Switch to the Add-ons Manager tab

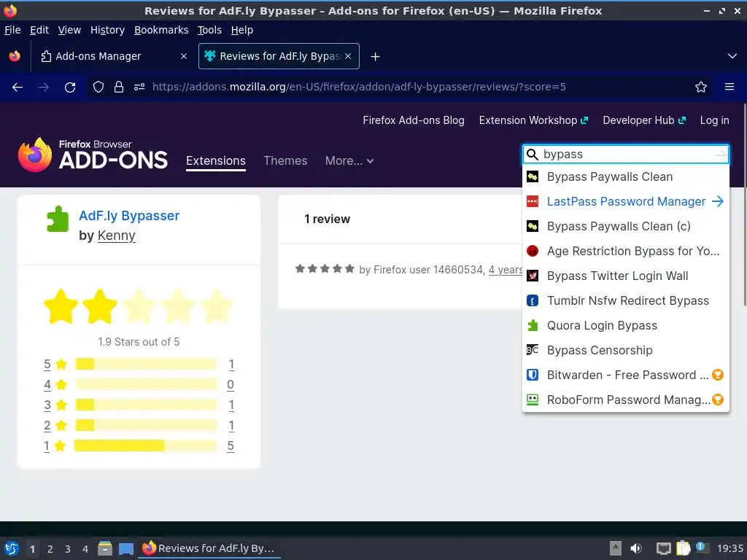(x=113, y=56)
